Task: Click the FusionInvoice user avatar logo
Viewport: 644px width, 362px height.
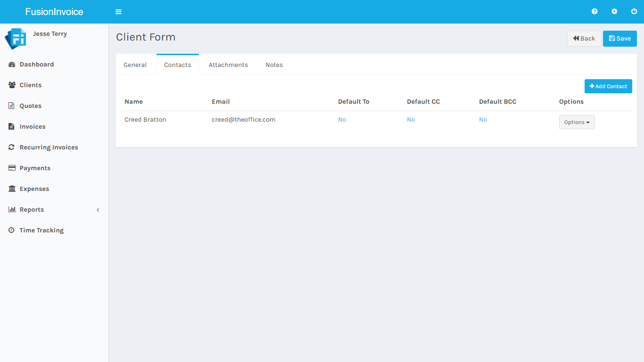Action: (15, 39)
